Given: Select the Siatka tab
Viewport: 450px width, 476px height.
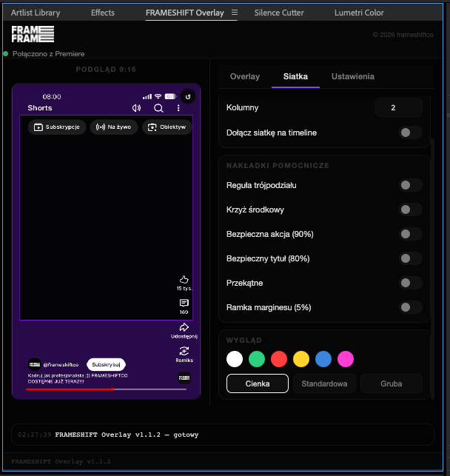Looking at the screenshot, I should [x=295, y=76].
